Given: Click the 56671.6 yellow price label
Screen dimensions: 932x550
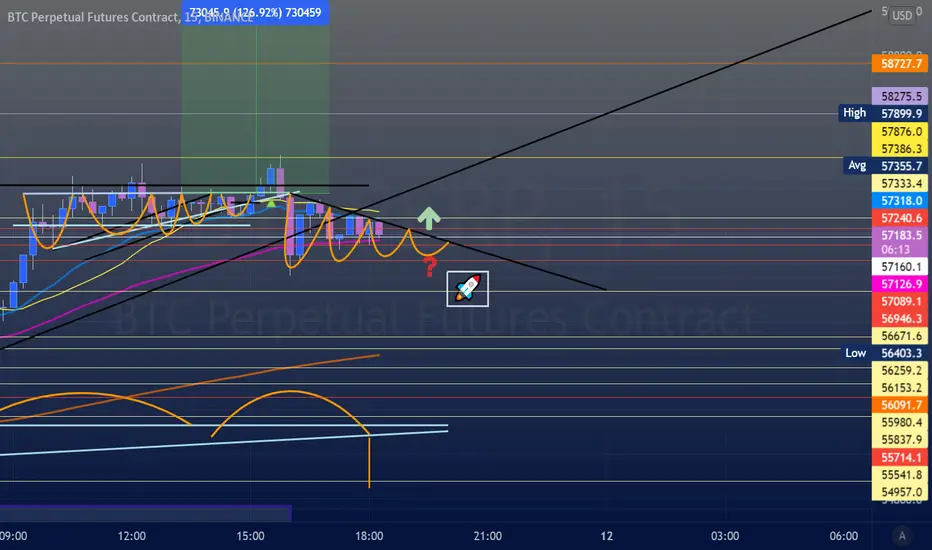Looking at the screenshot, I should coord(900,335).
